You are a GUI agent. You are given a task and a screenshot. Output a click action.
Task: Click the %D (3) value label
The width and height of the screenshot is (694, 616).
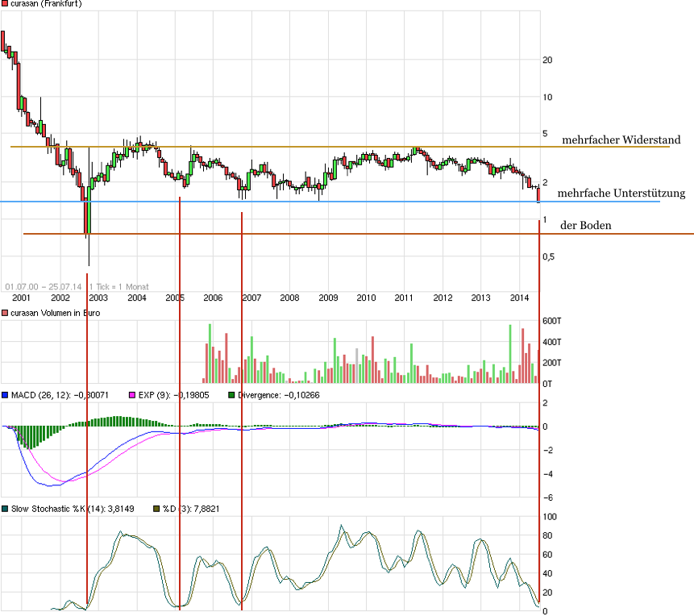(x=191, y=509)
